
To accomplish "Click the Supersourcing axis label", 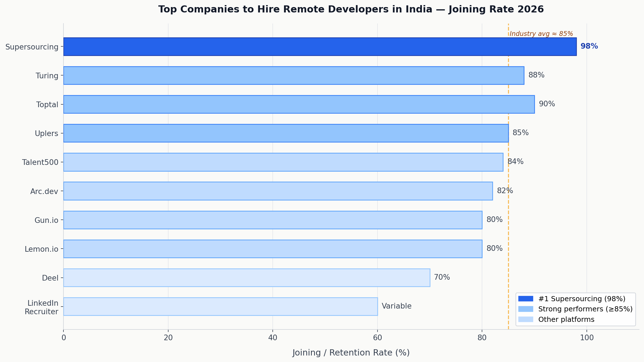I will pyautogui.click(x=32, y=47).
